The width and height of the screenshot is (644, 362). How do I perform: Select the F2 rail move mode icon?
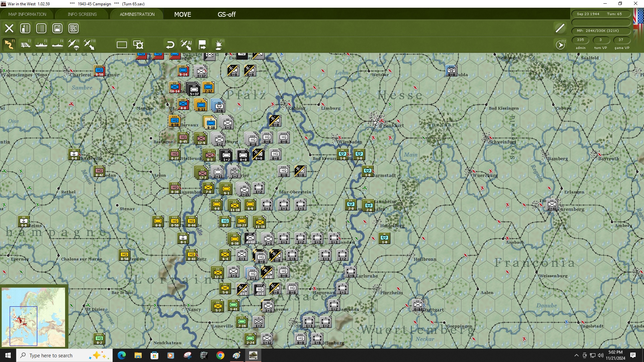point(25,45)
